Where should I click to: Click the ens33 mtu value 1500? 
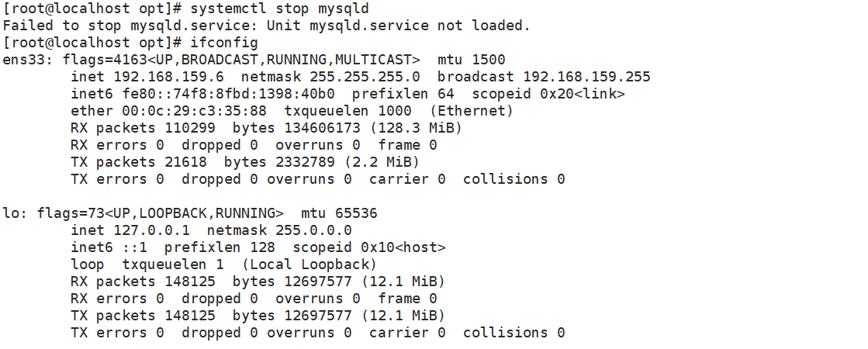493,60
